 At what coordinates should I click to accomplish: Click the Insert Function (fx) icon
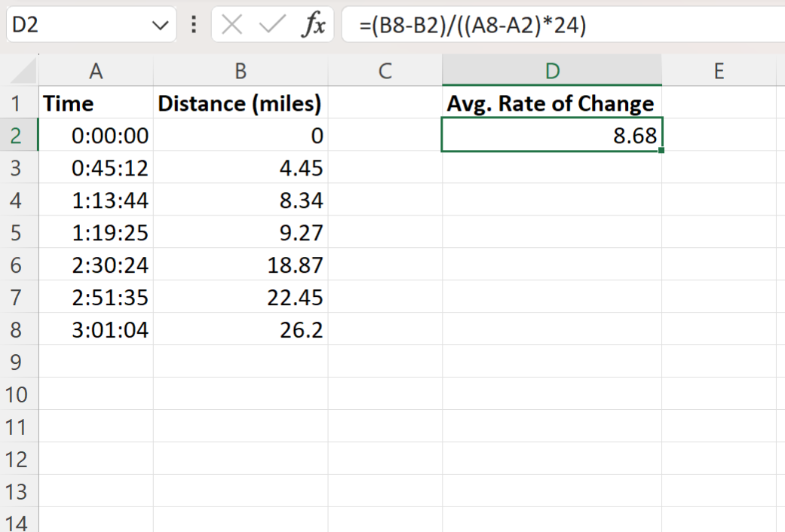[x=316, y=23]
